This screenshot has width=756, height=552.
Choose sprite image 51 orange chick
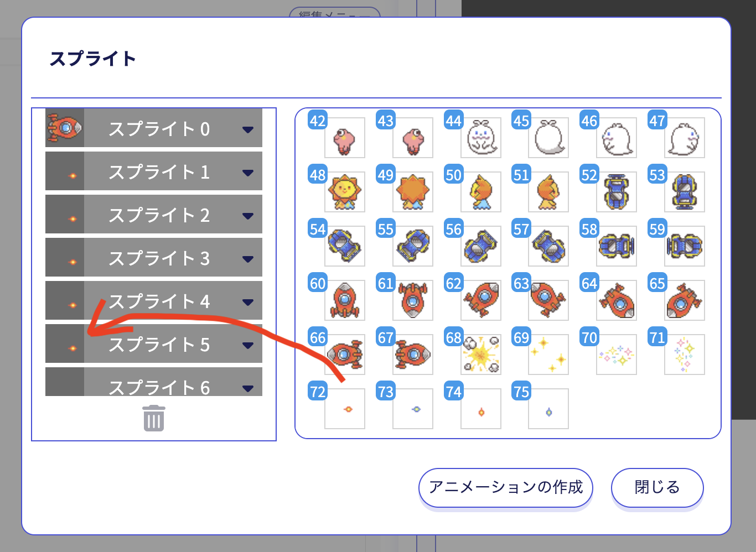(548, 192)
